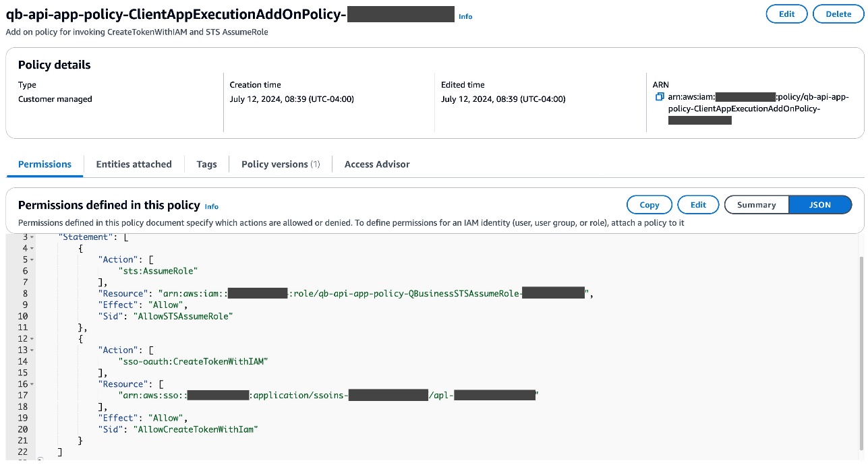Click the sso application ARN on line 17
Viewport: 868px width, 465px height.
[x=328, y=395]
